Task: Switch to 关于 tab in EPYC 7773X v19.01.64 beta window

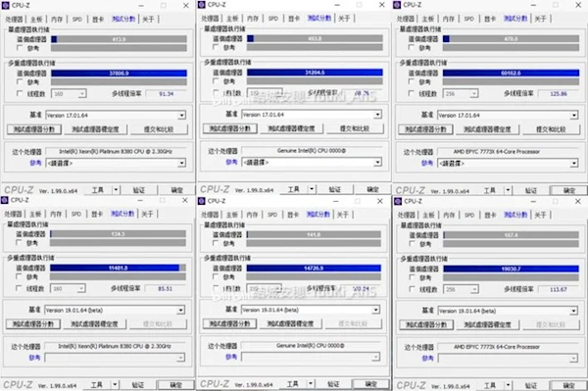Action: coord(540,216)
